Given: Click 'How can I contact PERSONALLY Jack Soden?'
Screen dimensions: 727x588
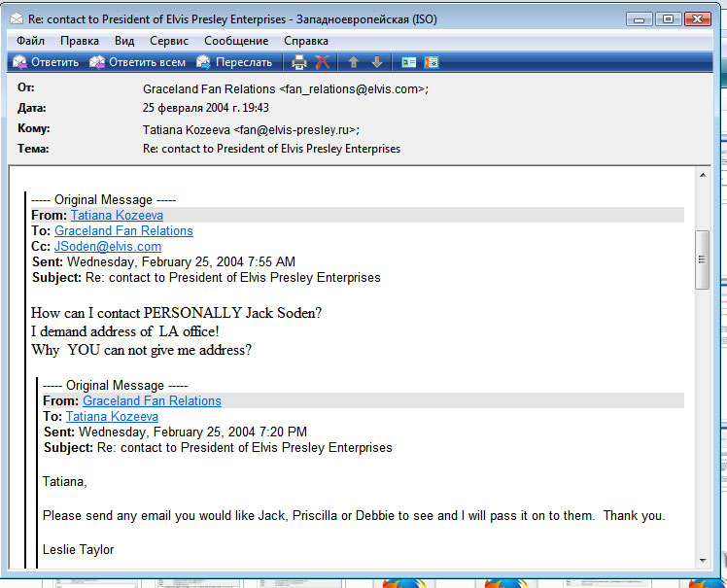Looking at the screenshot, I should tap(176, 313).
